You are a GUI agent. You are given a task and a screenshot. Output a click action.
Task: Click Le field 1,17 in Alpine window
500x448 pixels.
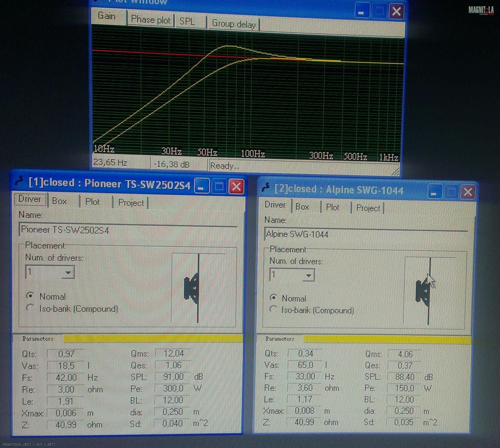305,399
